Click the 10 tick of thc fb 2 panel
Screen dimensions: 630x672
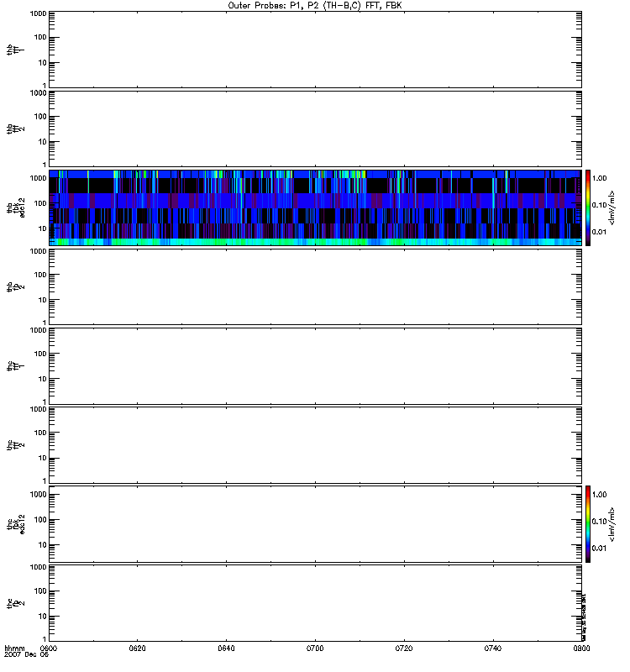pyautogui.click(x=42, y=617)
